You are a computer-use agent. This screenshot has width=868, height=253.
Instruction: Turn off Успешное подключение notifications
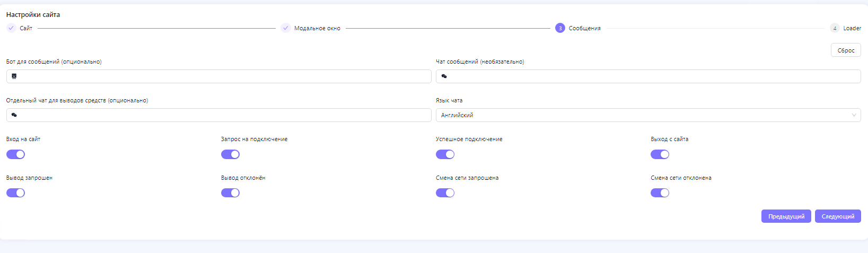click(445, 154)
